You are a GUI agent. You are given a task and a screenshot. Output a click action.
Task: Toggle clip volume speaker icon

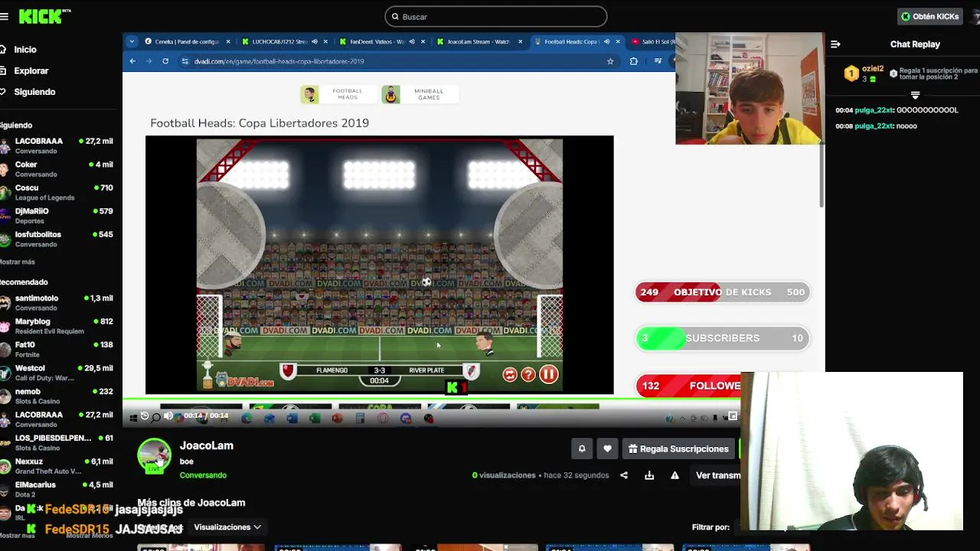168,416
